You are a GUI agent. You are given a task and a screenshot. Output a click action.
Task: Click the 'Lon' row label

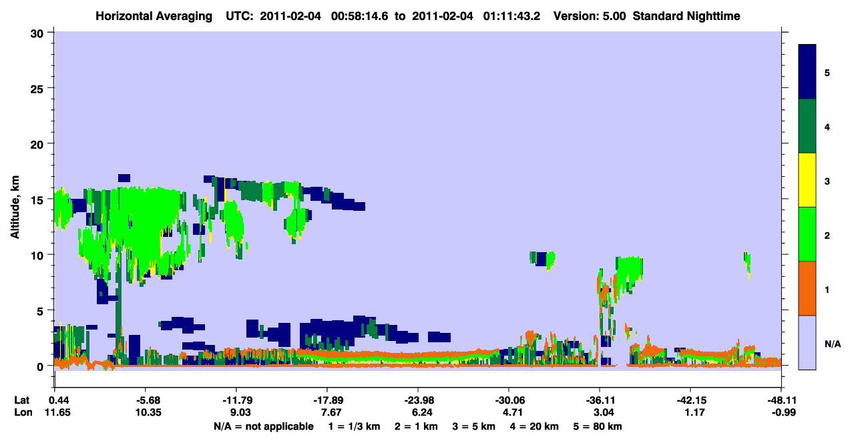point(22,413)
